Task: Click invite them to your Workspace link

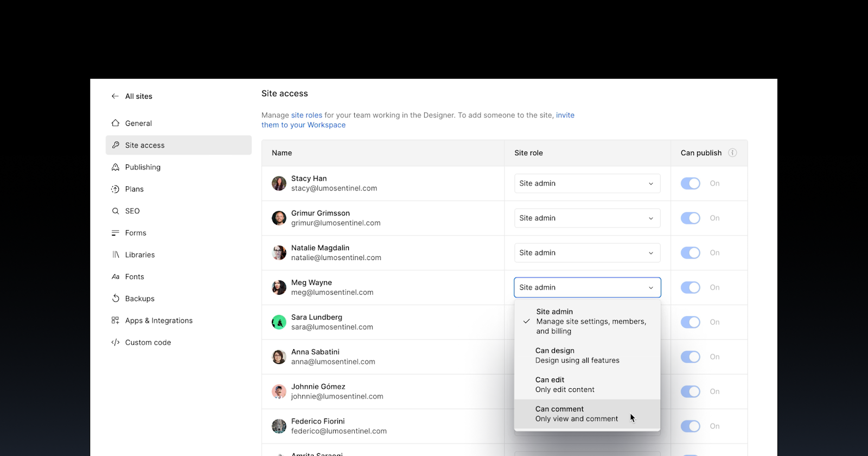Action: pyautogui.click(x=418, y=120)
